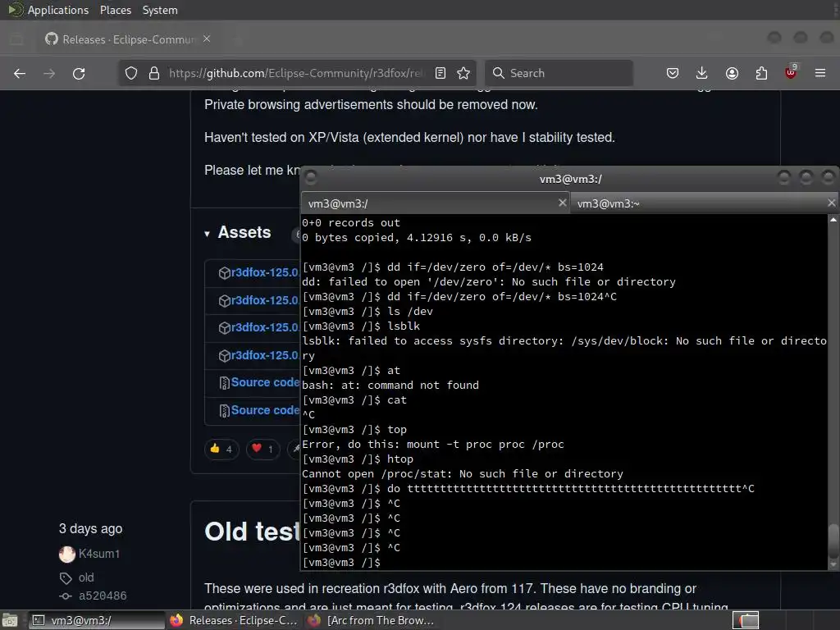Show site security padlock info

pos(154,73)
